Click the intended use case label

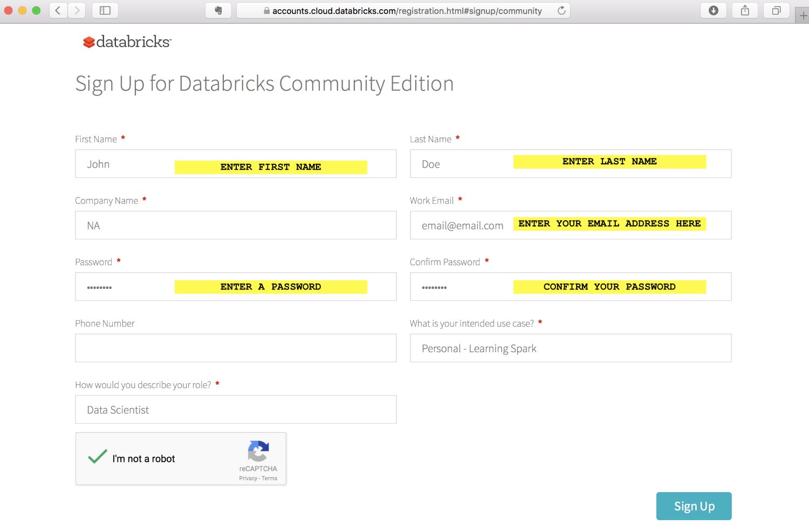pyautogui.click(x=472, y=323)
